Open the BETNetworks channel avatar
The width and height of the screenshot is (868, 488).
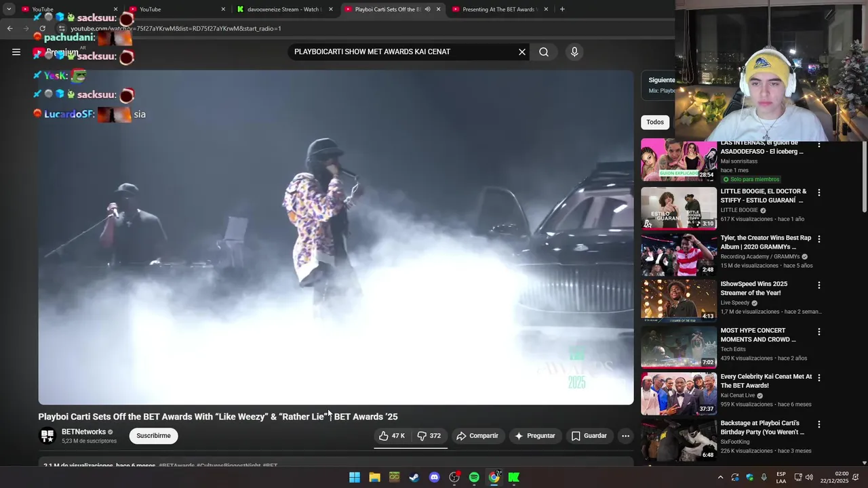click(x=47, y=436)
